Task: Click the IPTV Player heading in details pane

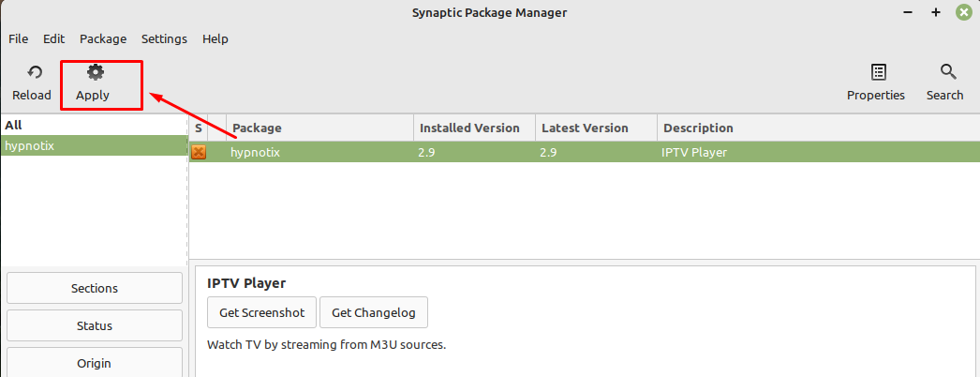Action: [x=246, y=283]
